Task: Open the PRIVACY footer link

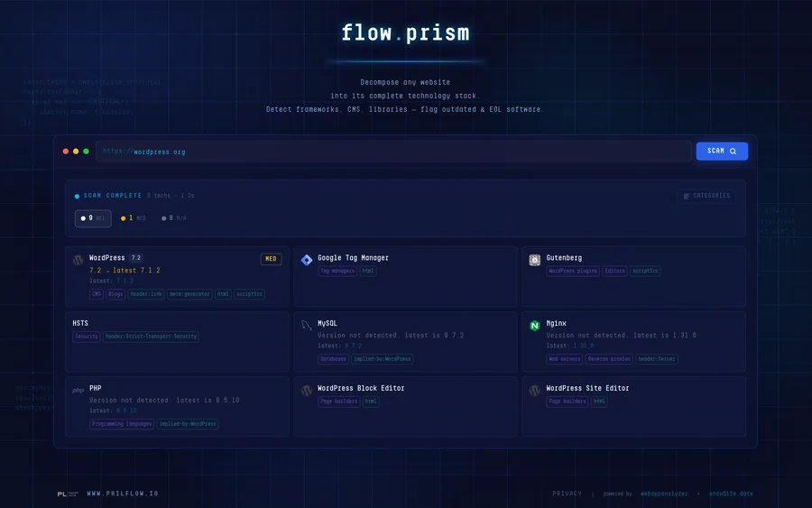Action: pos(567,494)
